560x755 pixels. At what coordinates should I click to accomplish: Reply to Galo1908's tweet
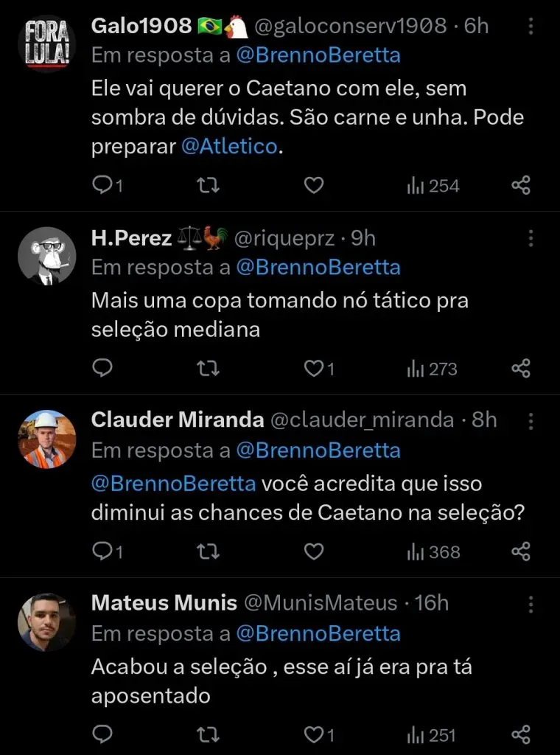click(x=102, y=185)
